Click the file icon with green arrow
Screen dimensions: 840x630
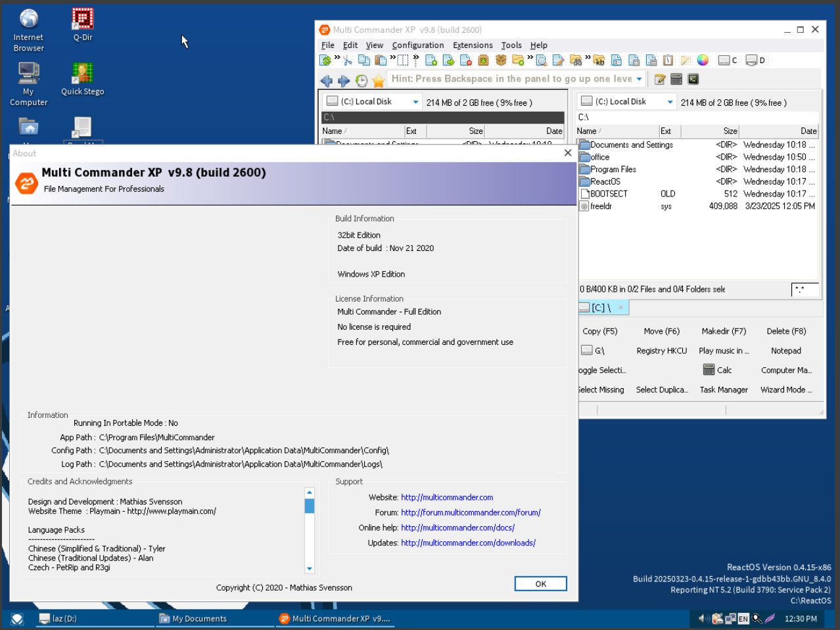point(449,60)
